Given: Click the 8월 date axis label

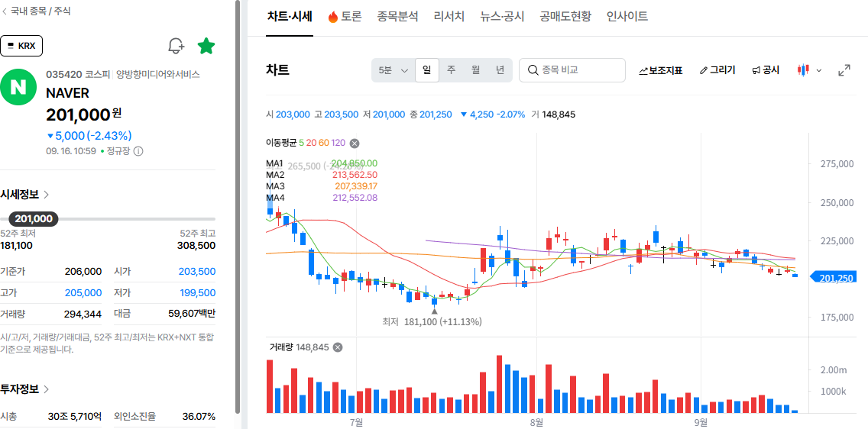Looking at the screenshot, I should (x=536, y=423).
